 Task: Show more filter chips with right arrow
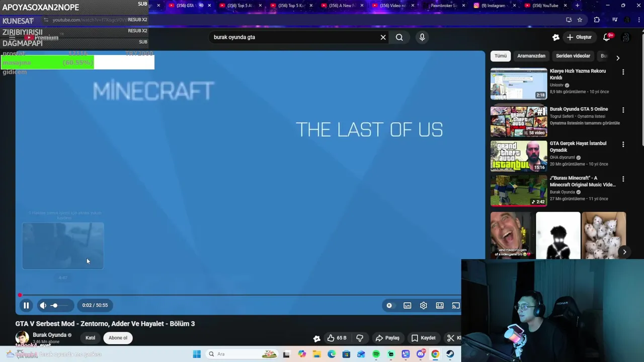point(618,58)
